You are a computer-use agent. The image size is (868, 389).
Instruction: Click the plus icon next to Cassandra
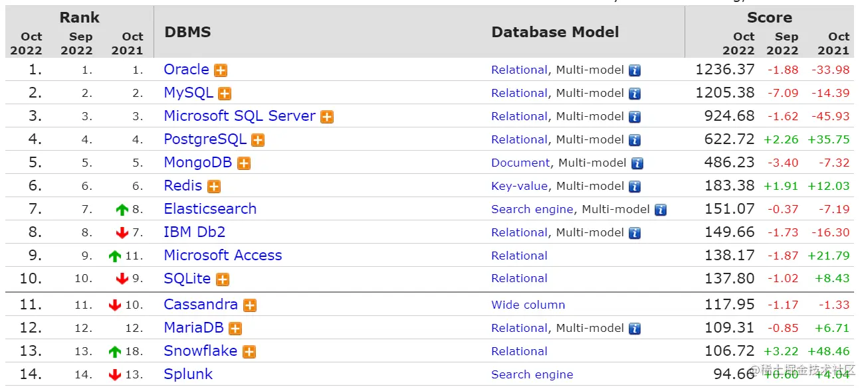(x=249, y=305)
